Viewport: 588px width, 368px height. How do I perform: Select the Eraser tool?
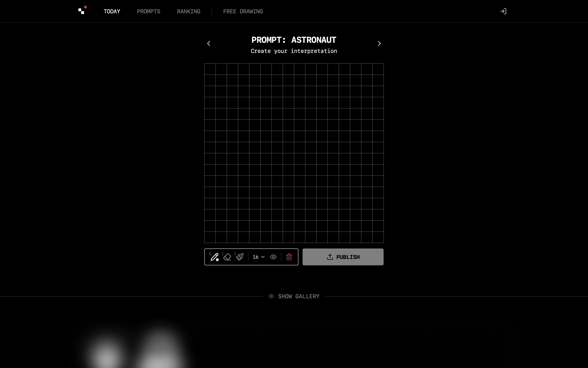[x=227, y=257]
